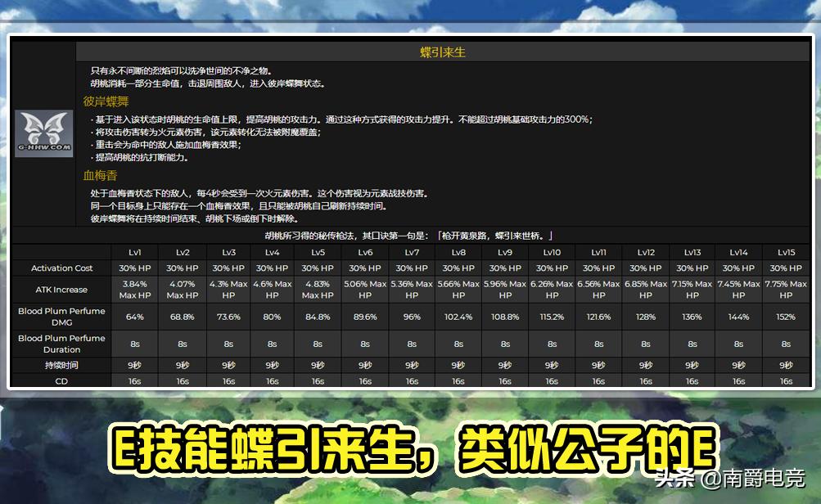Select the Lv15 column header
The image size is (821, 504).
[786, 252]
